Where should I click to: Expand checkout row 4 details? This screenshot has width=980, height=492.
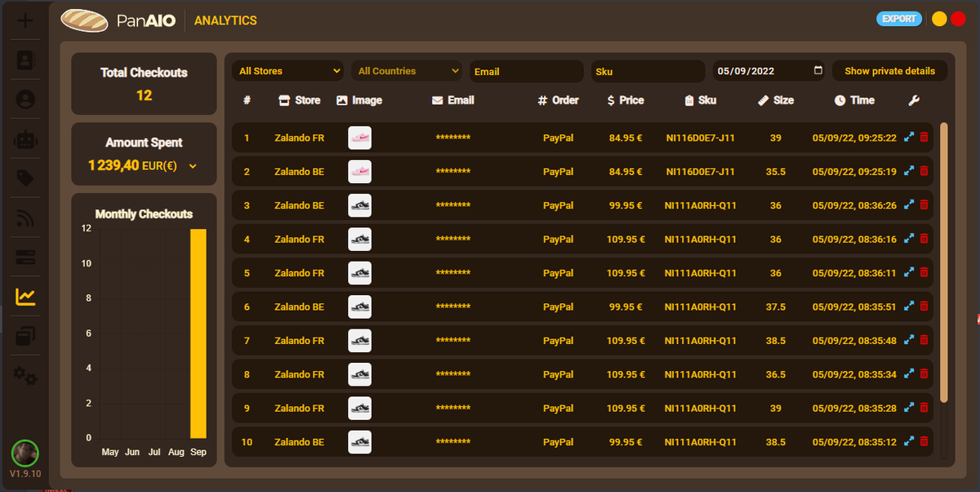(909, 239)
